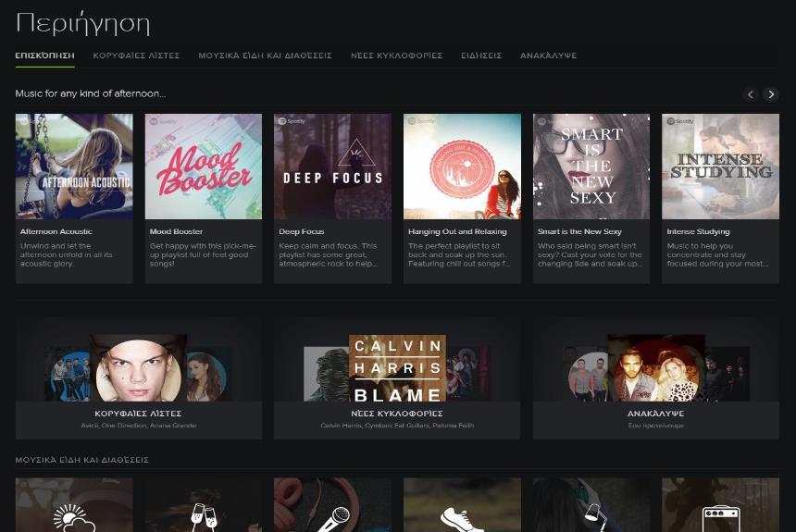Click the Mood Booster title link

[x=176, y=231]
